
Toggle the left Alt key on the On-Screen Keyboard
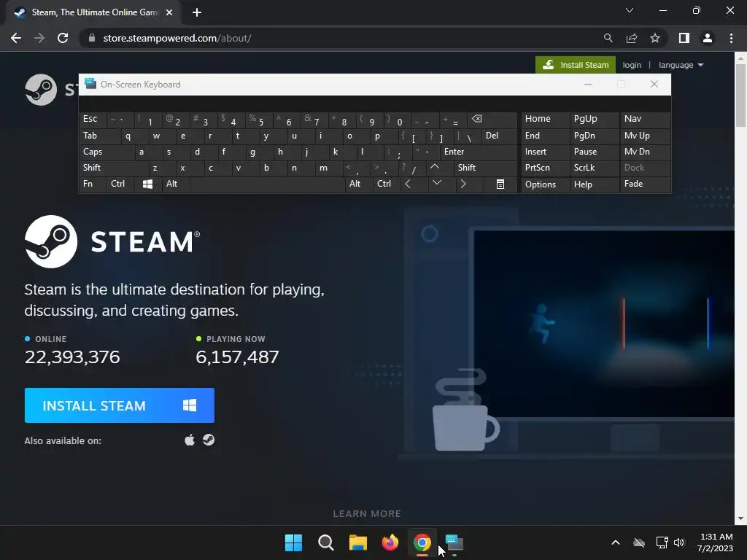(175, 184)
